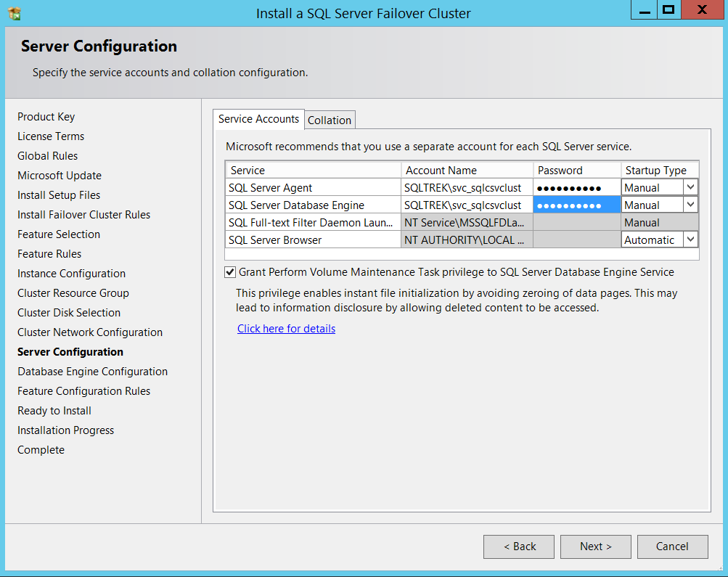728x577 pixels.
Task: Switch to the Collation tab
Action: [x=330, y=120]
